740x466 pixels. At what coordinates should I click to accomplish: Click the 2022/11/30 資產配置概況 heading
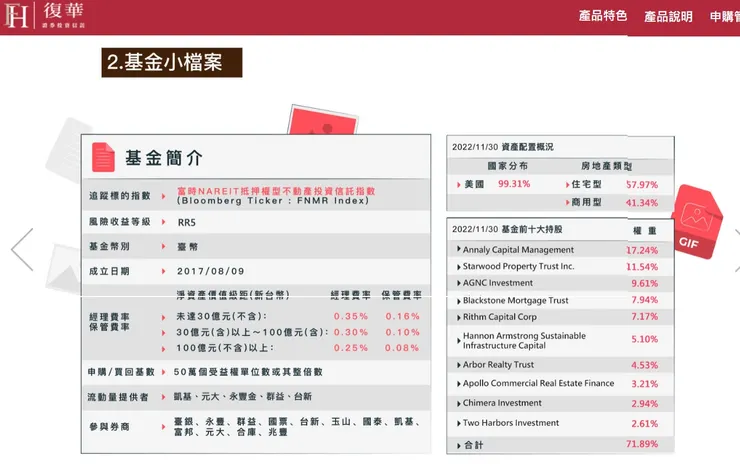pyautogui.click(x=503, y=147)
